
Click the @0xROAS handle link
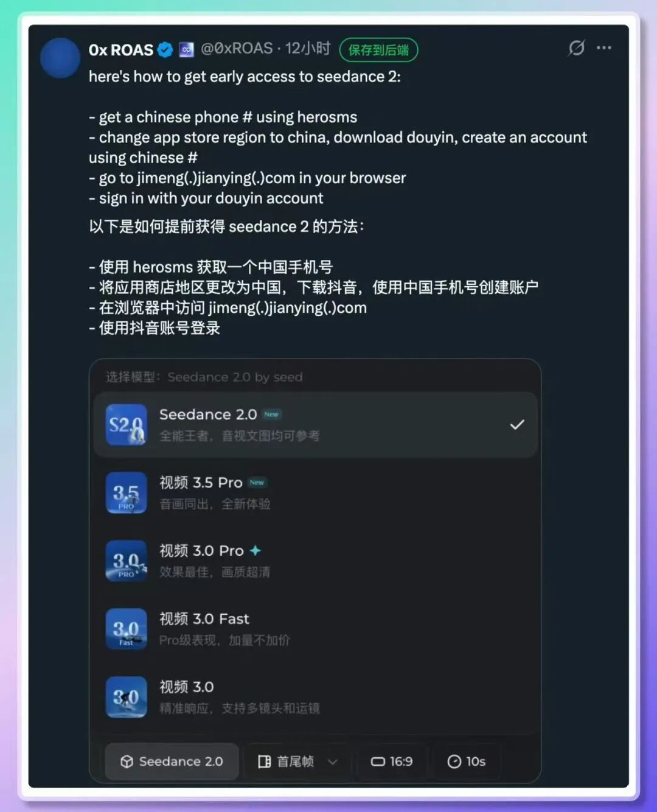(237, 49)
